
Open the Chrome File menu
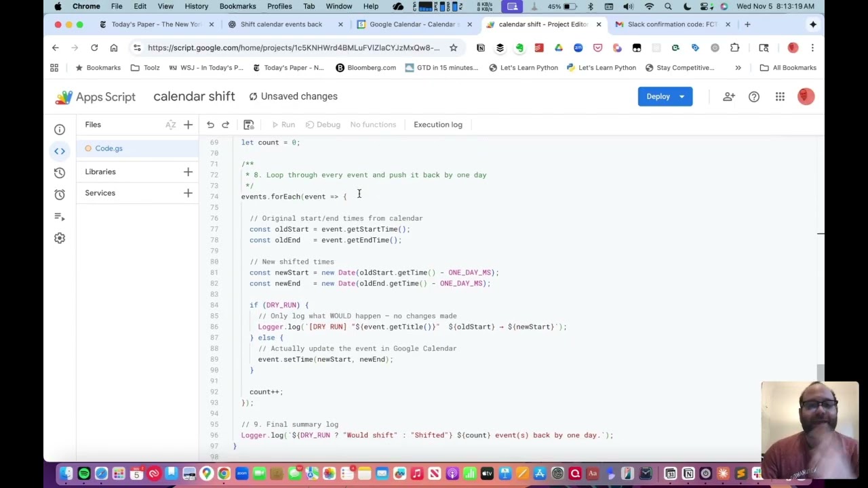pos(117,6)
